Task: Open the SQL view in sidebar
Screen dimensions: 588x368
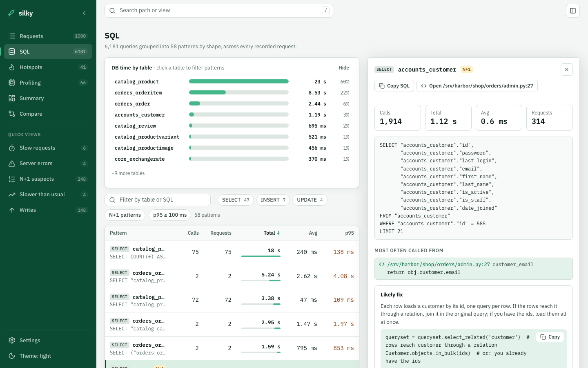Action: [x=48, y=52]
